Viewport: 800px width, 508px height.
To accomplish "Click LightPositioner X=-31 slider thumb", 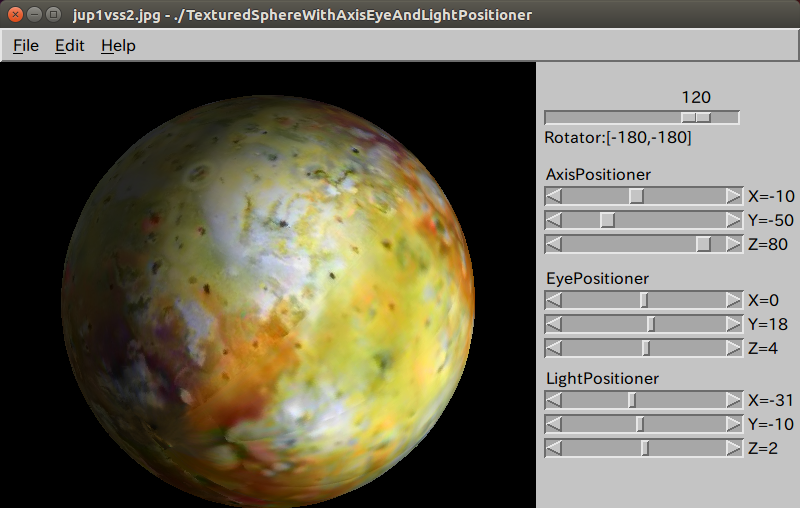I will [632, 400].
